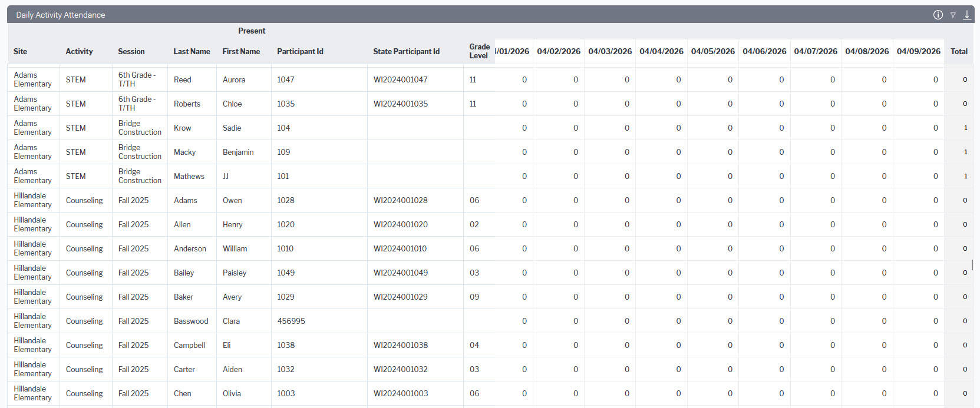Select the Total value for Benjamin Macky

click(965, 152)
